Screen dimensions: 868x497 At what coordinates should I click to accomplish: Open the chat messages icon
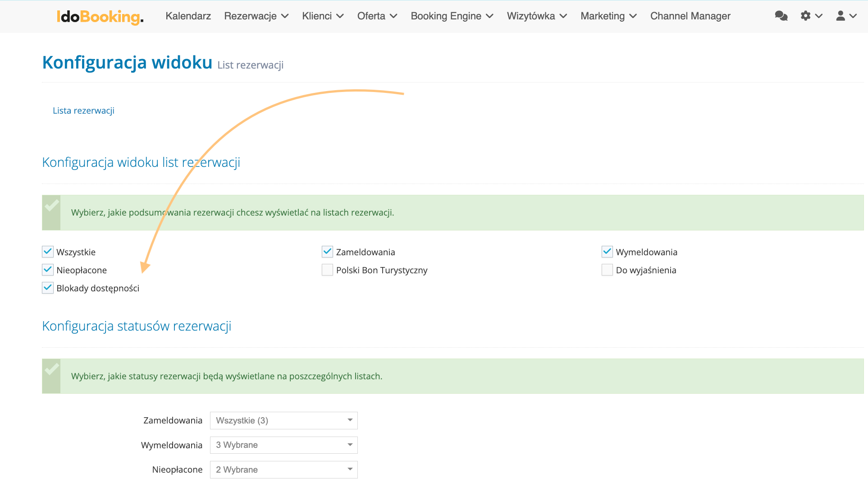(781, 16)
